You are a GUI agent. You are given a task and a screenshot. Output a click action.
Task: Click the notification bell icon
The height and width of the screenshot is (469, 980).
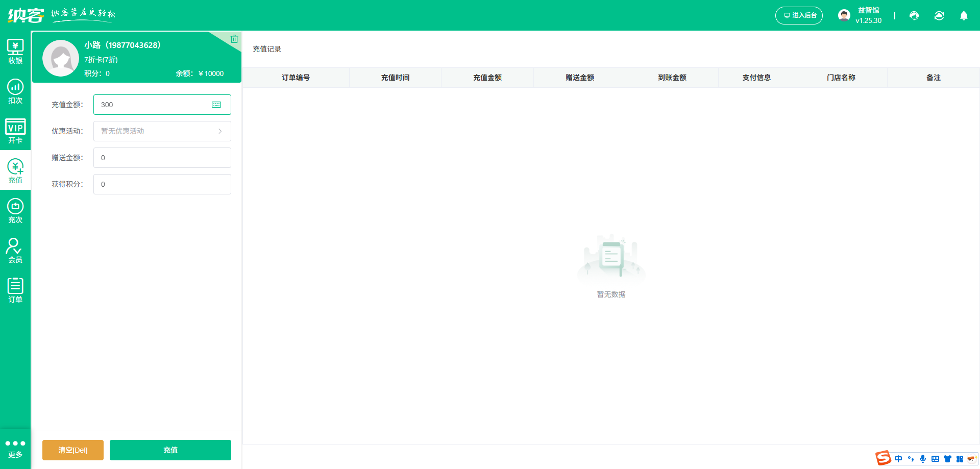point(964,16)
